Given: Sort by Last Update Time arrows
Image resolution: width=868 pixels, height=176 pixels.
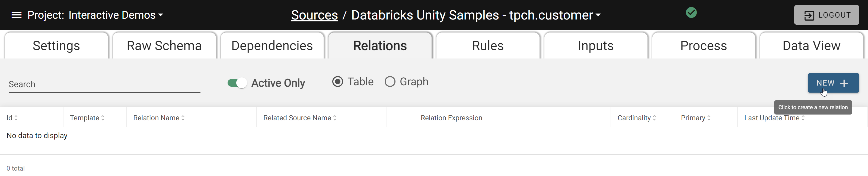Looking at the screenshot, I should (x=803, y=118).
